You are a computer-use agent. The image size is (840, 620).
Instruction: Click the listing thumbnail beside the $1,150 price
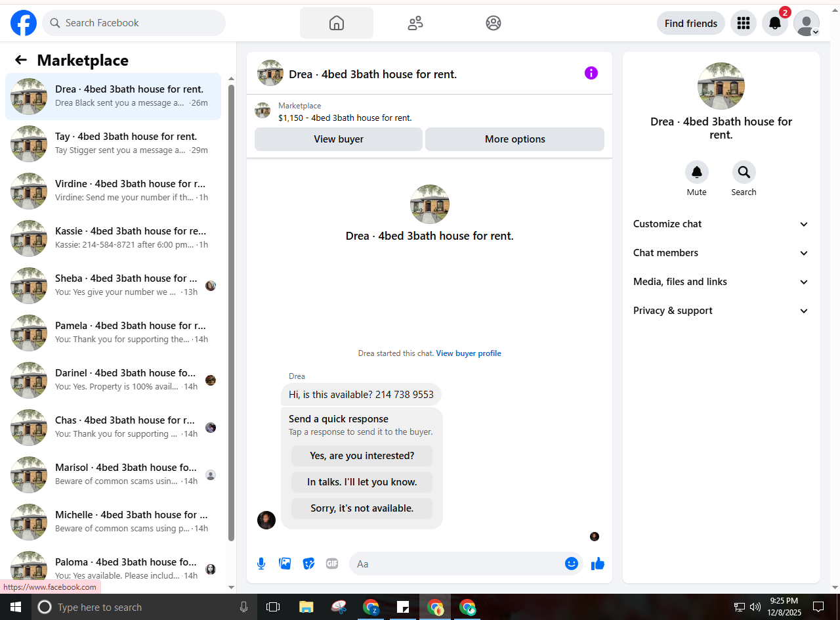262,110
